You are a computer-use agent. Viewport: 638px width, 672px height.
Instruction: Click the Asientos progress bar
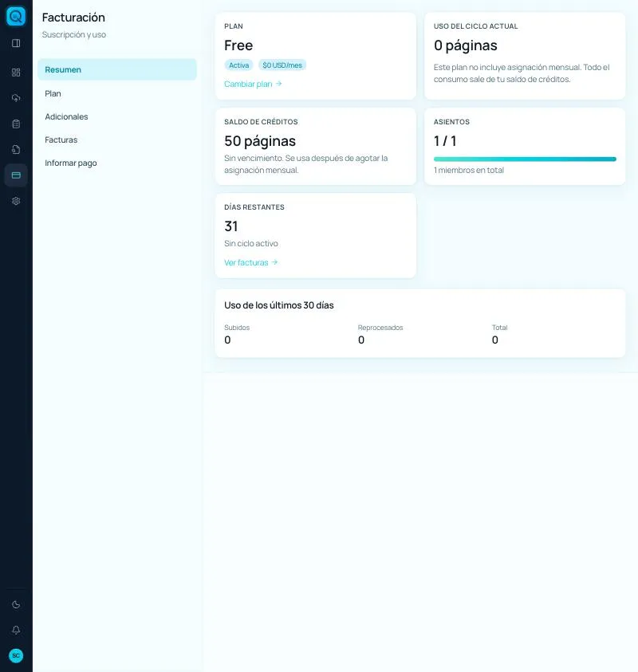(x=525, y=159)
